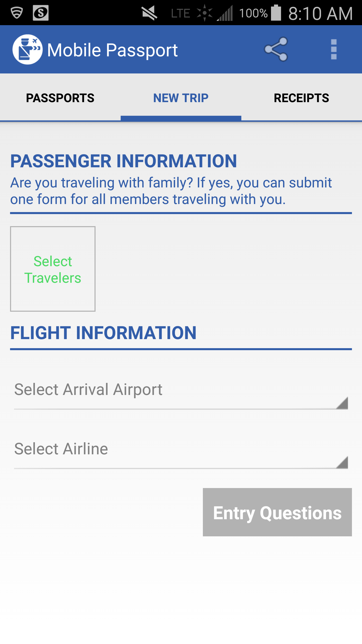Open the three-dot overflow menu
Image resolution: width=362 pixels, height=644 pixels.
(334, 49)
